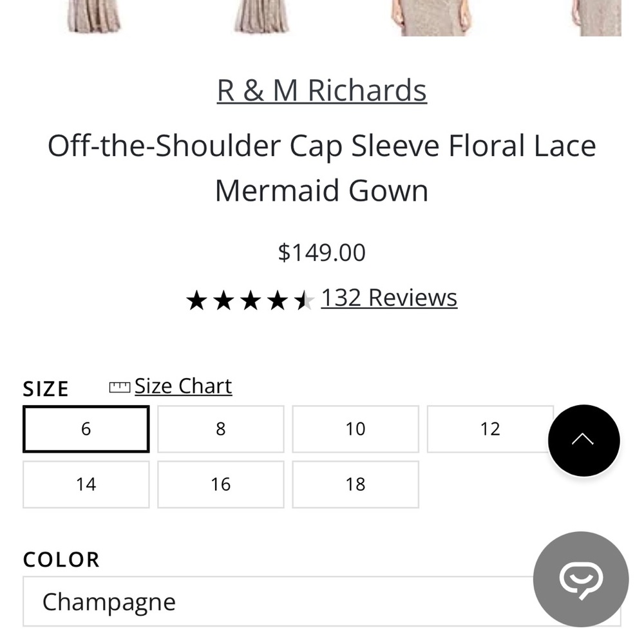This screenshot has height=644, width=644.
Task: Select size 18
Action: tap(355, 484)
